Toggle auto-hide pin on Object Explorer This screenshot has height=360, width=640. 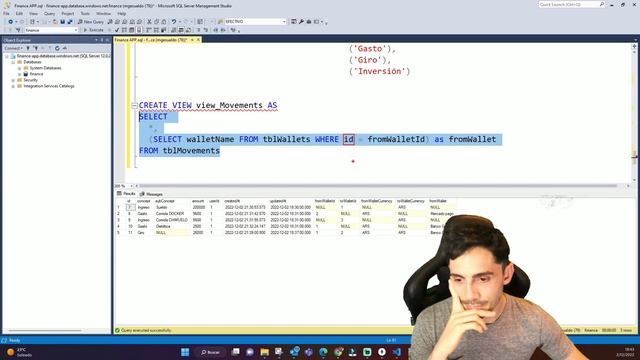point(102,40)
